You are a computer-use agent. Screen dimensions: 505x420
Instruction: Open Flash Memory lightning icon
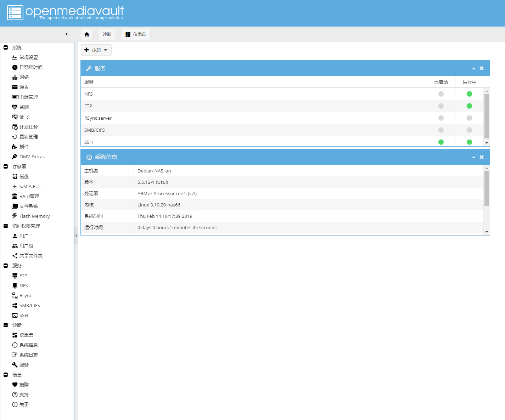(15, 216)
